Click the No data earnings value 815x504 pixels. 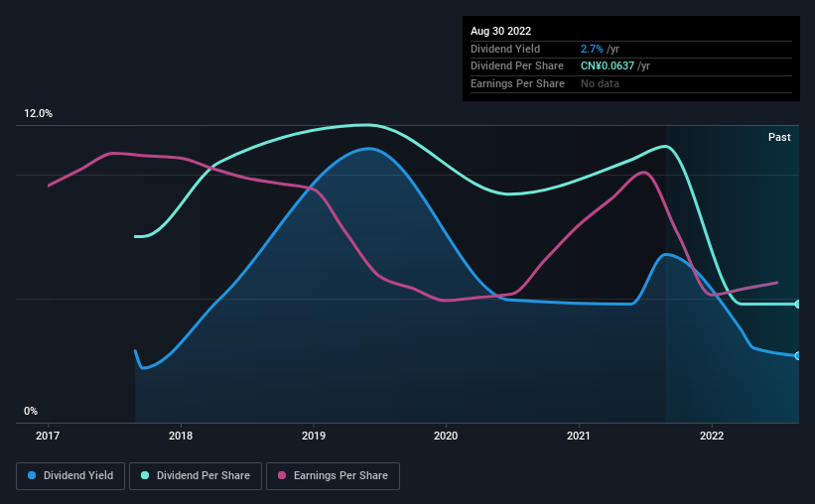click(x=600, y=83)
